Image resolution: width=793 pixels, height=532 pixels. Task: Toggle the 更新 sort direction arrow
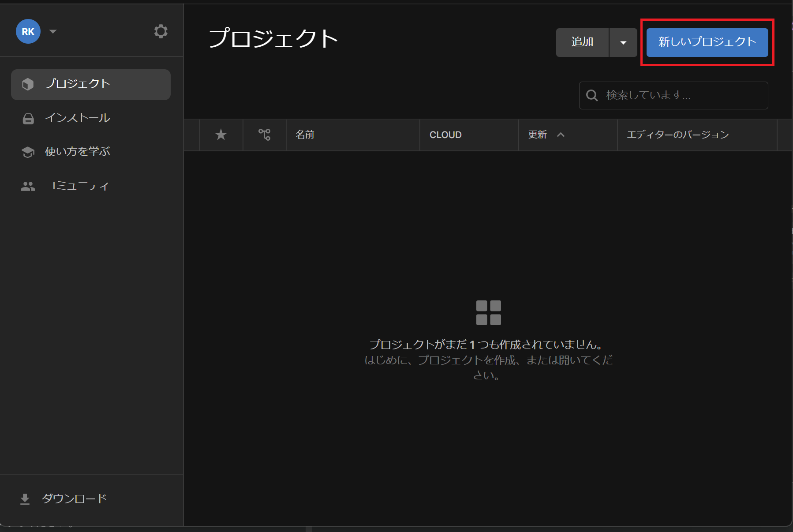(561, 135)
